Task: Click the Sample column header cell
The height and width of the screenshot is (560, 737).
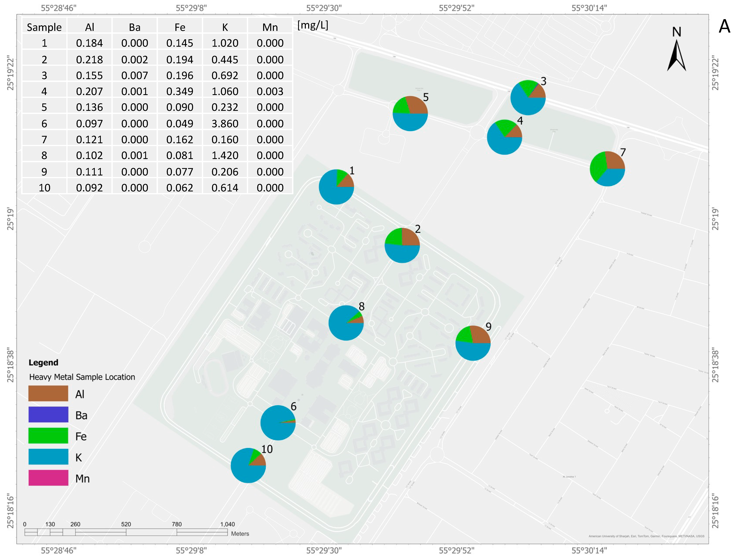Action: click(x=44, y=27)
